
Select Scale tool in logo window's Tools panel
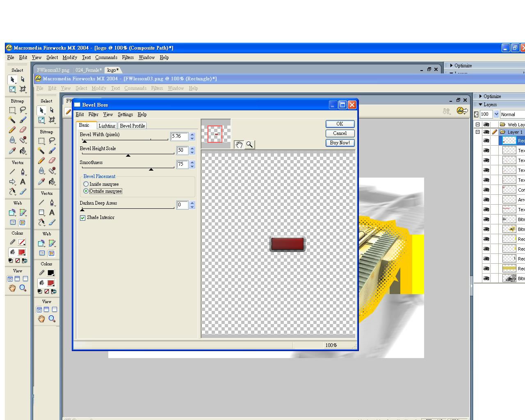pos(12,89)
